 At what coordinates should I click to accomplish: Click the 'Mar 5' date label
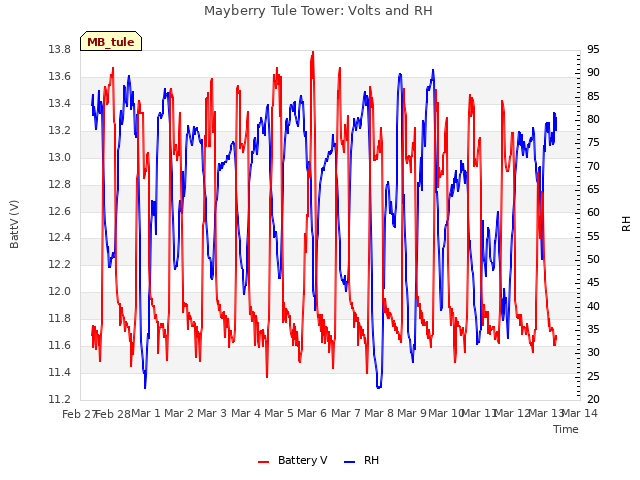click(x=279, y=413)
